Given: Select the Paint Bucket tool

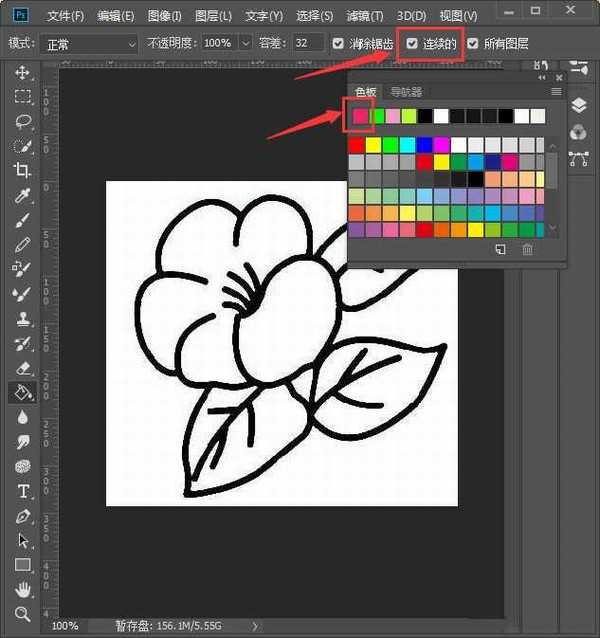Looking at the screenshot, I should 22,393.
